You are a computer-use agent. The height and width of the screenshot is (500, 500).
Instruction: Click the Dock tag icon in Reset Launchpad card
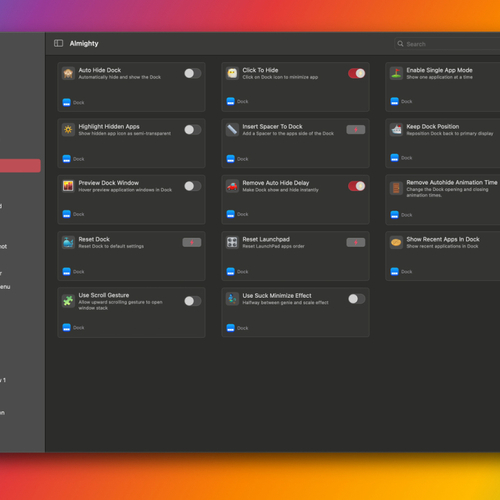[231, 271]
